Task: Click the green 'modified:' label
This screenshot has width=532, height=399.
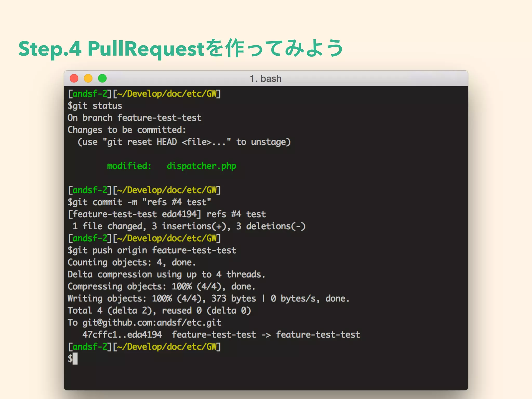Action: [x=129, y=166]
